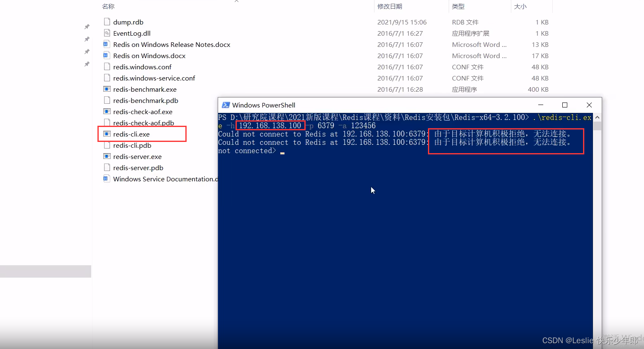Select the file name redis-check-aof.pdb

pos(143,123)
